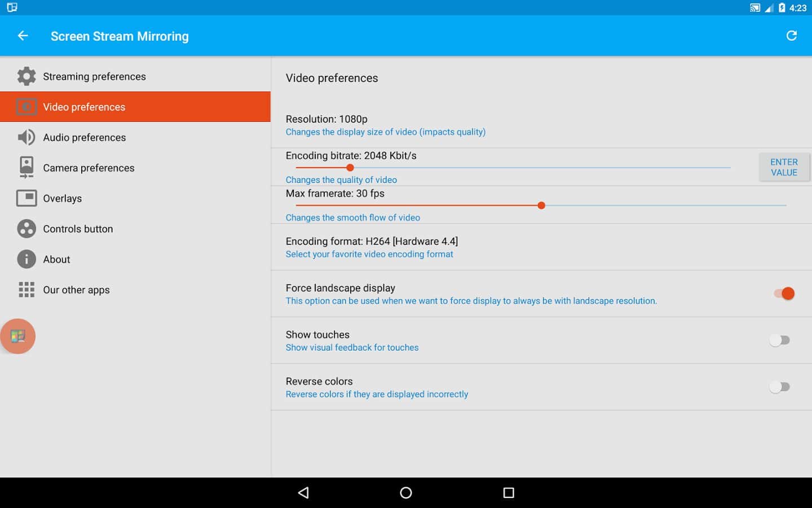Click the Camera preferences icon

point(27,168)
